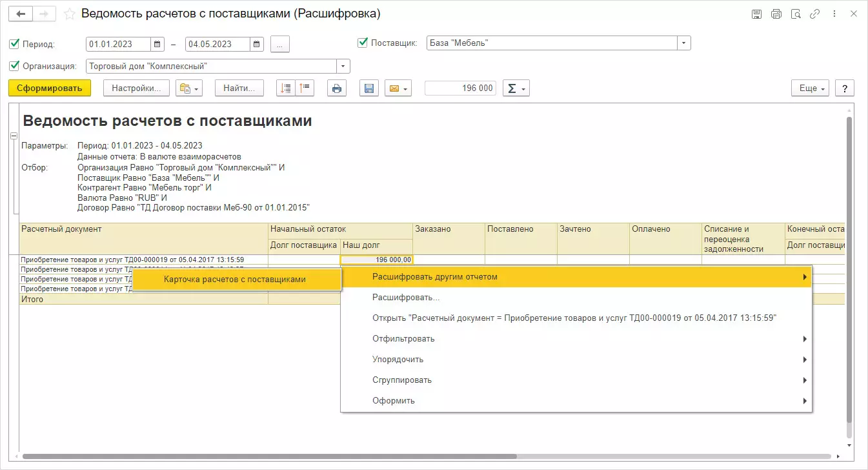This screenshot has width=868, height=470.
Task: Choose Расшифровать... in context menu
Action: [406, 298]
